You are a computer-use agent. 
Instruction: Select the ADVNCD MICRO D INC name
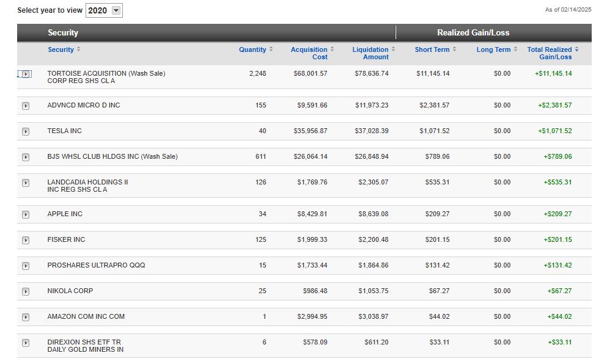tap(84, 105)
